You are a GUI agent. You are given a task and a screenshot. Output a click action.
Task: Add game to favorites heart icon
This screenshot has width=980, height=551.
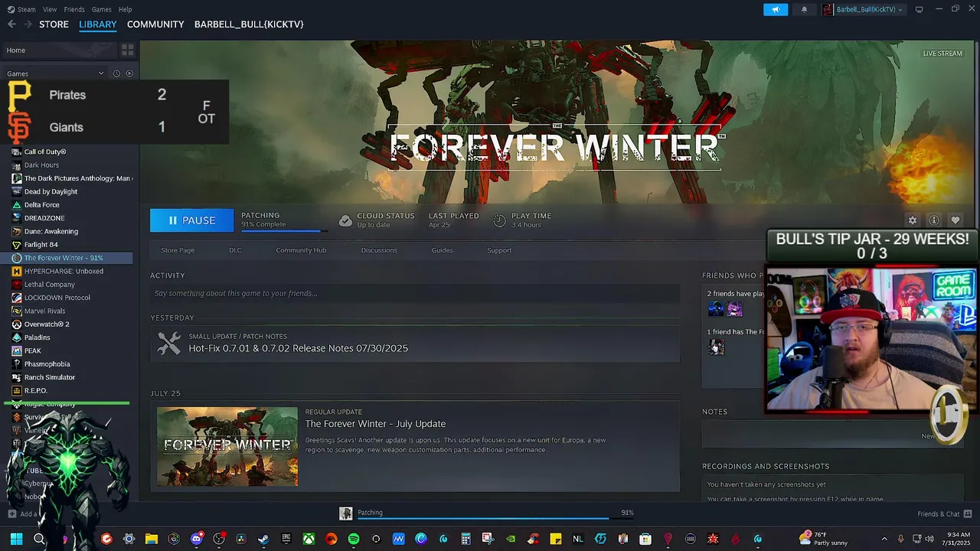coord(955,220)
